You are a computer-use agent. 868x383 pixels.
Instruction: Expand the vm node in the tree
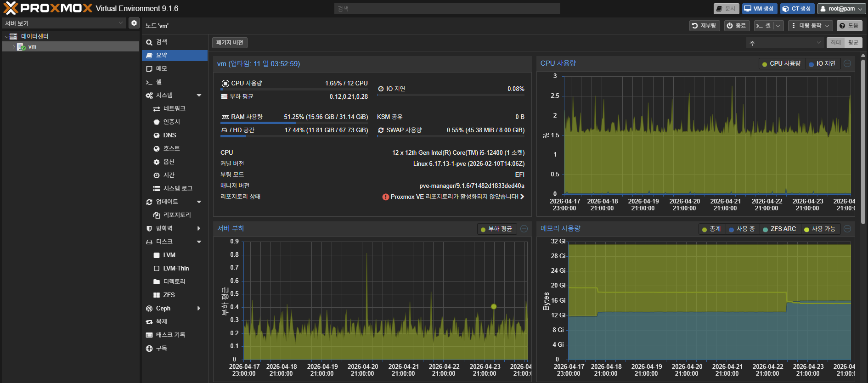14,47
